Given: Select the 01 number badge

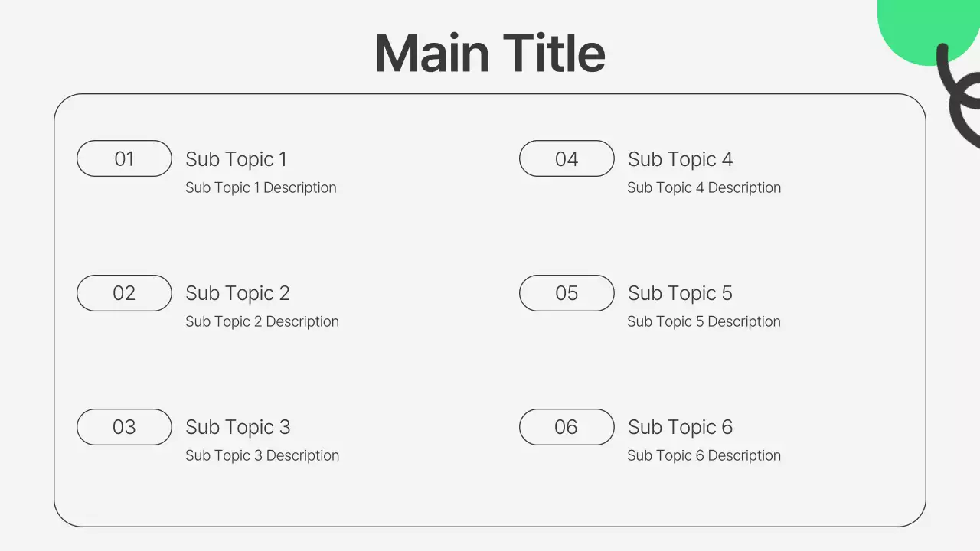Looking at the screenshot, I should click(124, 158).
